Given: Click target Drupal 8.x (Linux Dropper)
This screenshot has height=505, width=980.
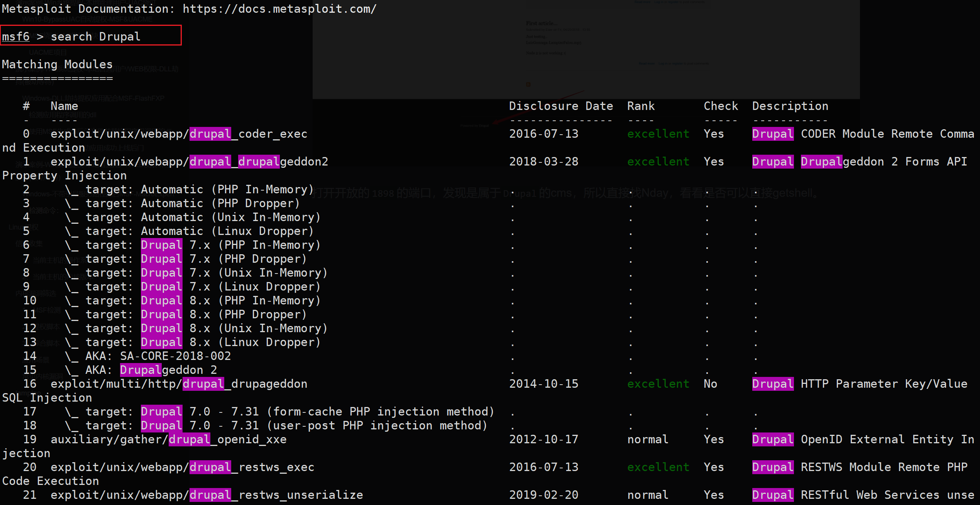Looking at the screenshot, I should coord(203,342).
